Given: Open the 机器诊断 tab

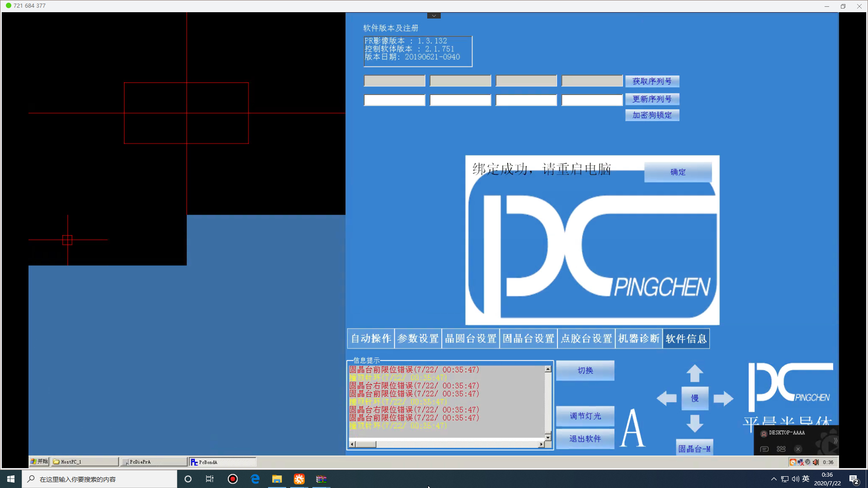Looking at the screenshot, I should coord(639,338).
